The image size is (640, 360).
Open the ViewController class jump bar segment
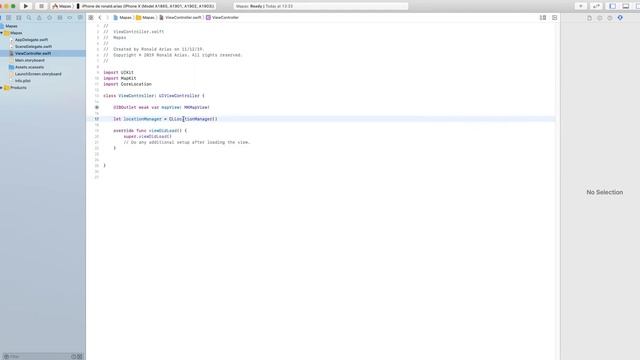pyautogui.click(x=222, y=18)
